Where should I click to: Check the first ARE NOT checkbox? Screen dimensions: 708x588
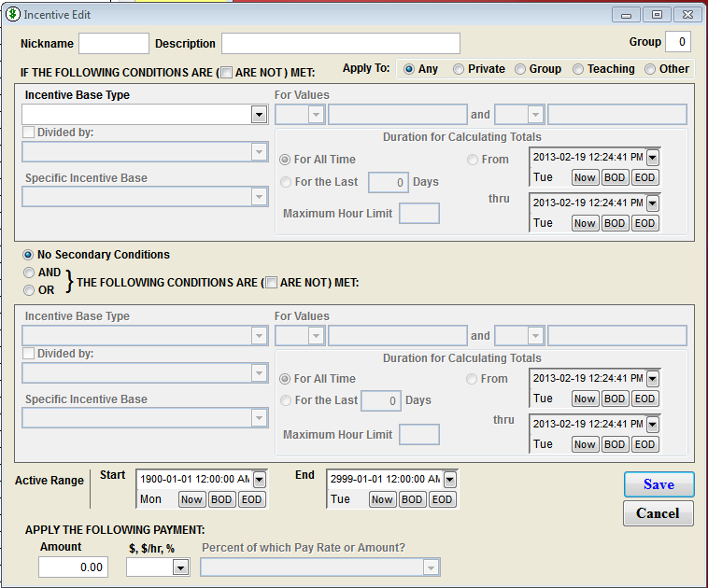point(227,72)
